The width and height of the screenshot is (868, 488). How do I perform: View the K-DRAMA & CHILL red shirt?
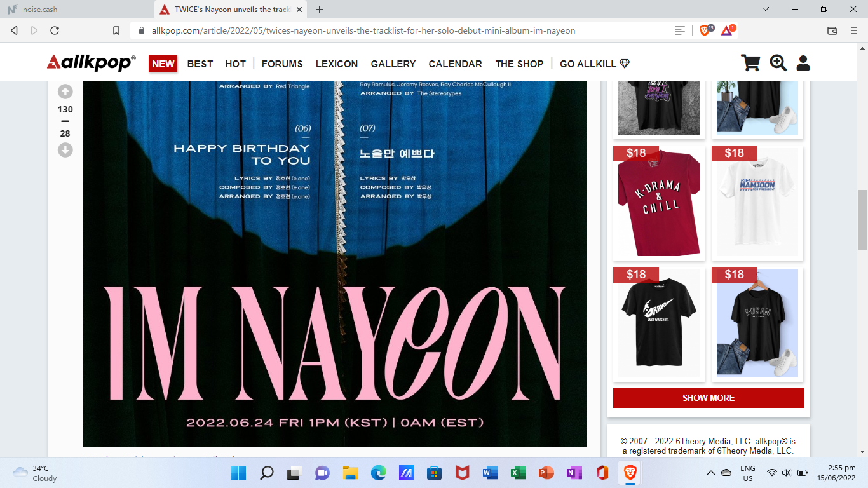click(x=659, y=203)
